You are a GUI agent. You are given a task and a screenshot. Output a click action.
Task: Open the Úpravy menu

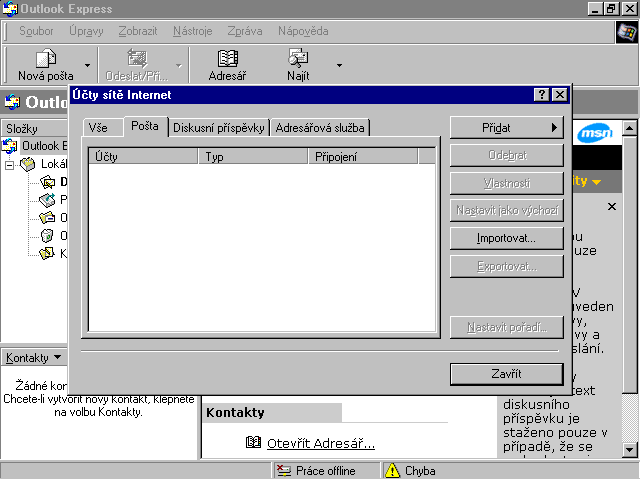click(x=86, y=31)
